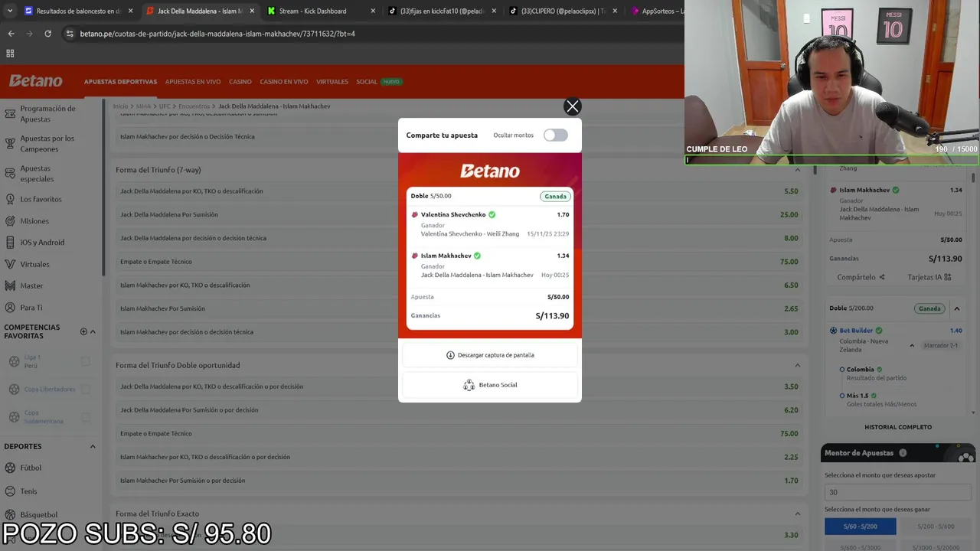The width and height of the screenshot is (980, 551).
Task: Close the Kick Dashboard tab
Action: 373,11
